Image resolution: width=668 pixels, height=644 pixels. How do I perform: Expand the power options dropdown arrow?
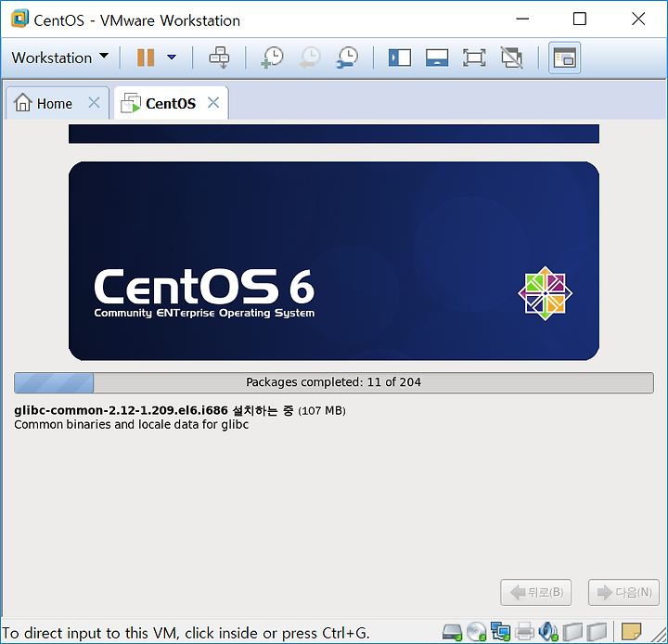172,58
